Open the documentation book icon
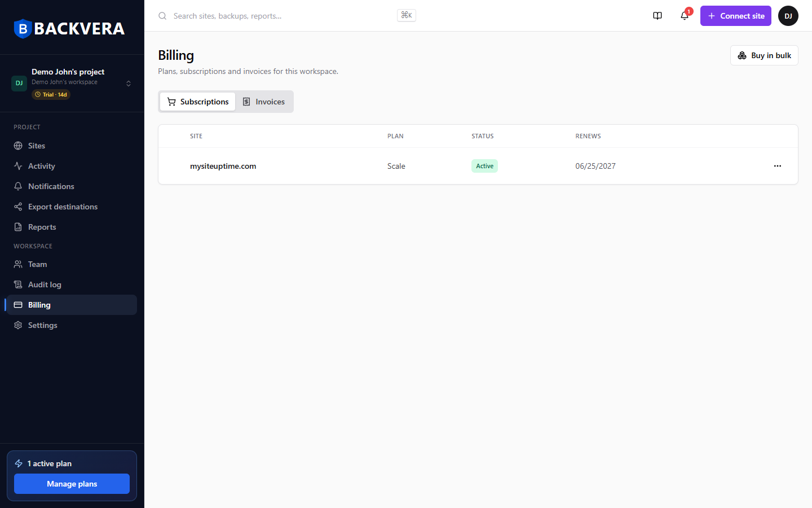This screenshot has width=812, height=508. coord(657,16)
